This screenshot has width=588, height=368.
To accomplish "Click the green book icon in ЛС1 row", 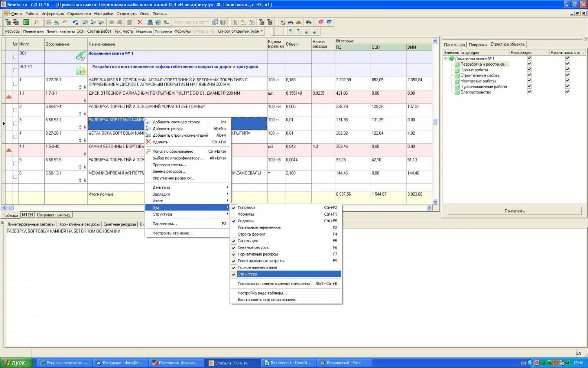I will click(81, 56).
